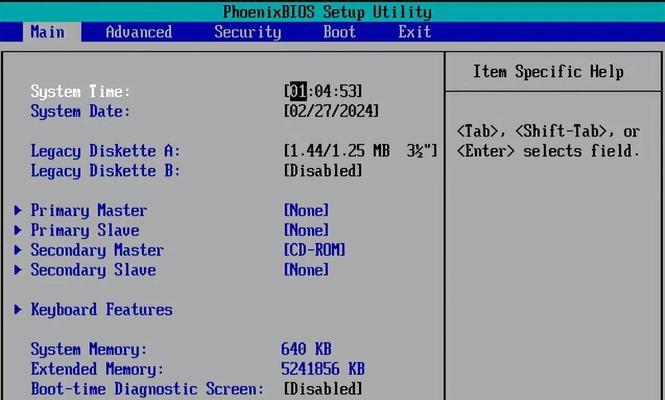Select the highlighted hour field 01
Image resolution: width=665 pixels, height=400 pixels.
coord(298,91)
